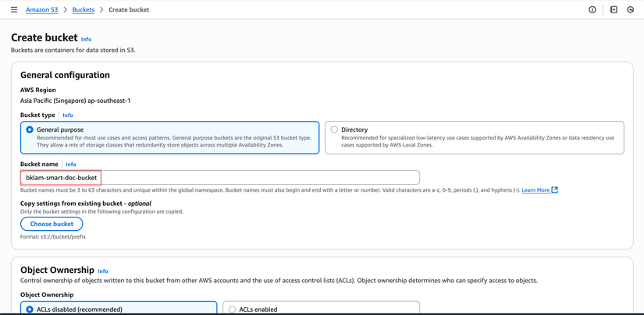Click the Choose bucket button
This screenshot has height=315, width=644.
(52, 224)
